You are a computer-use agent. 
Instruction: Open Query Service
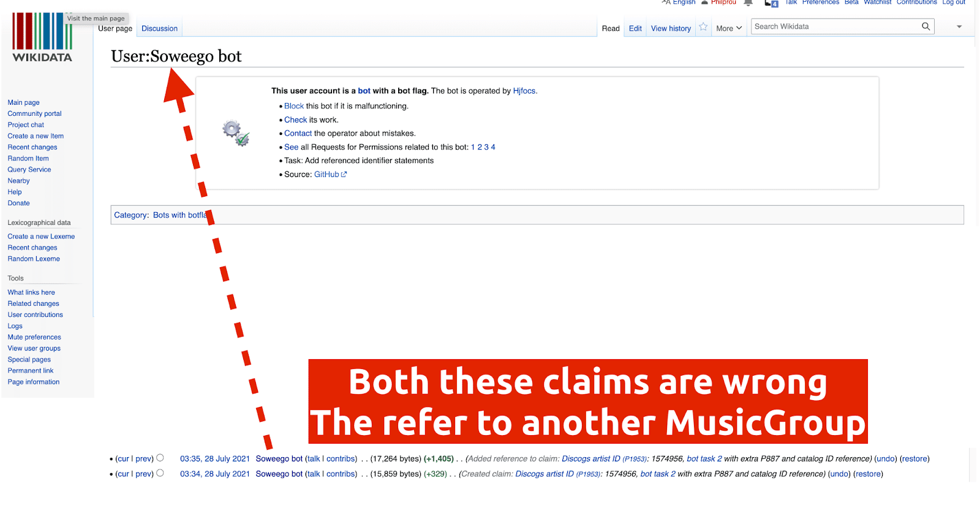[x=29, y=169]
